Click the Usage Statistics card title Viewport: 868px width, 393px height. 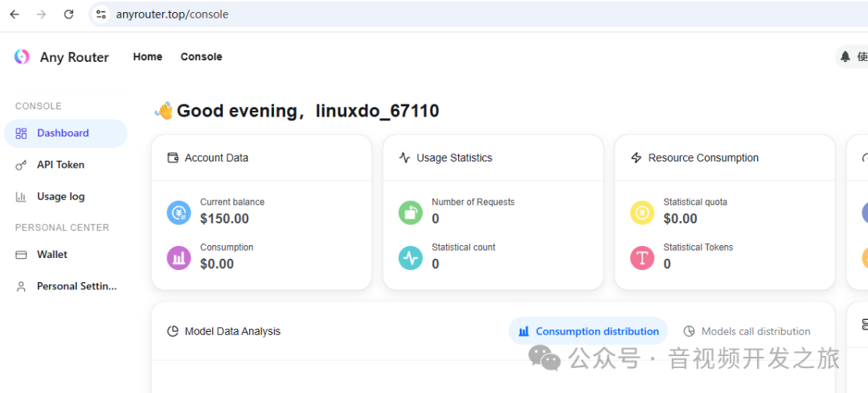tap(454, 158)
